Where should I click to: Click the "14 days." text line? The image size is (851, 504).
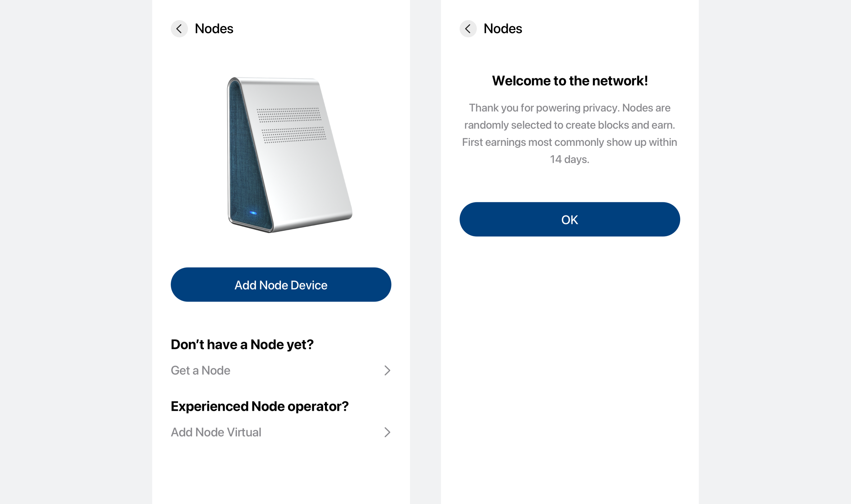click(x=570, y=159)
